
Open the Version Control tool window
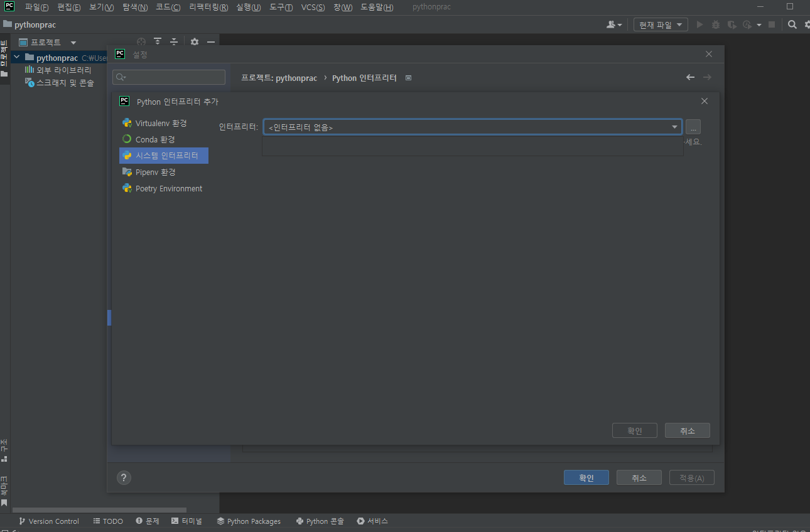(49, 521)
